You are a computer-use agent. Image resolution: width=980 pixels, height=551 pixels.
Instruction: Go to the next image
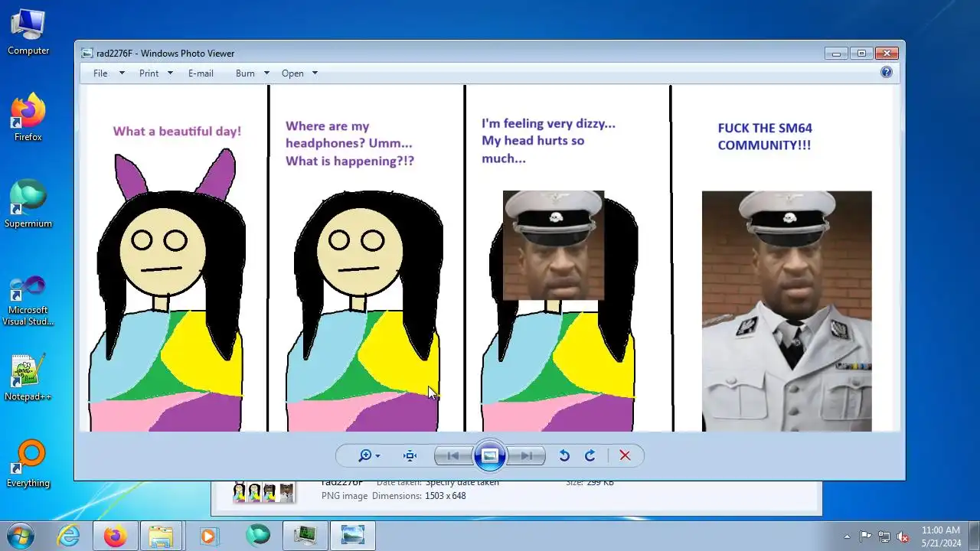click(527, 455)
